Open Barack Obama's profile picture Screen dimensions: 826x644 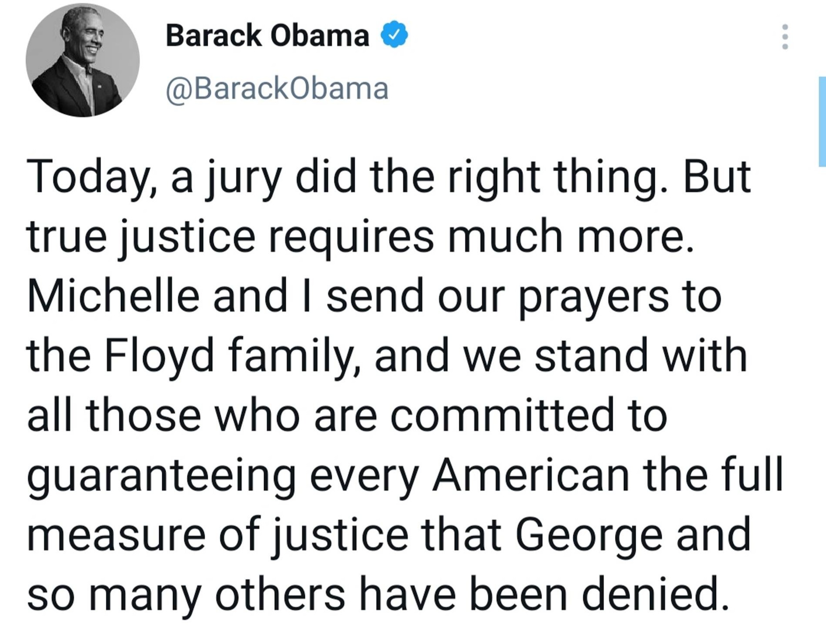[x=83, y=60]
